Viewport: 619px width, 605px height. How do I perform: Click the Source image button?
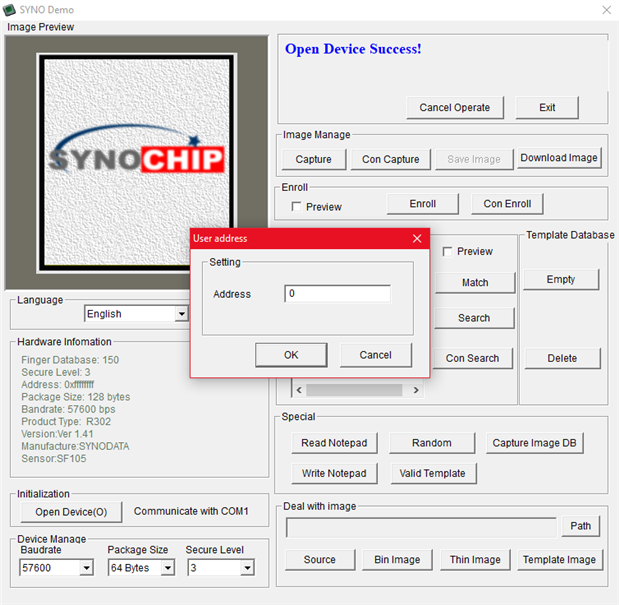click(x=320, y=560)
